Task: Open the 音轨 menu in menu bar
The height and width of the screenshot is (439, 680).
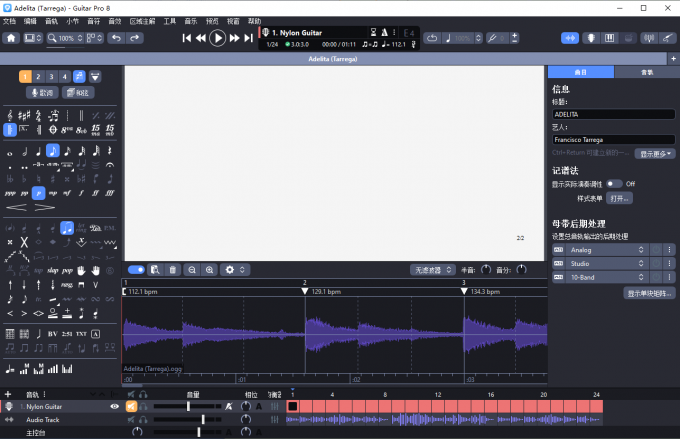Action: coord(51,20)
